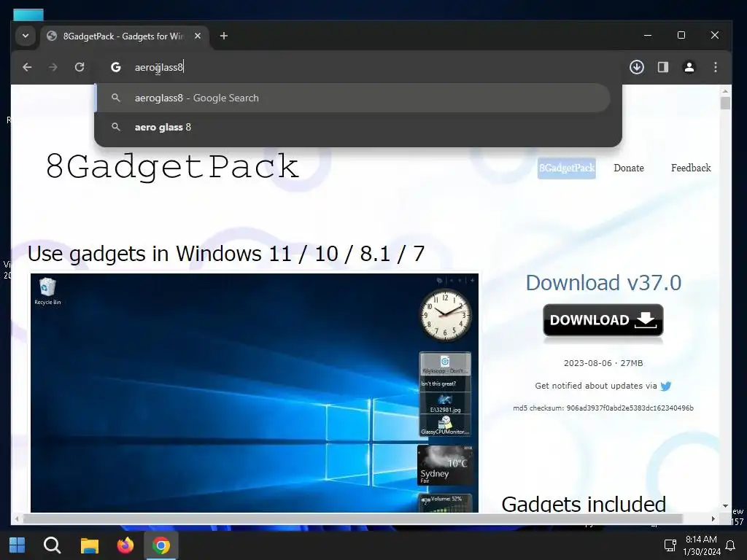Click the display/network tray icon

[670, 545]
